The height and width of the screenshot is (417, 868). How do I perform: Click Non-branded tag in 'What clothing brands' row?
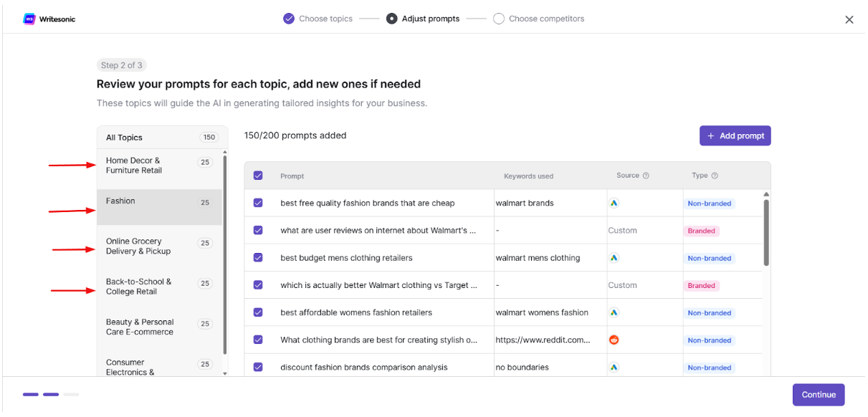pyautogui.click(x=710, y=340)
